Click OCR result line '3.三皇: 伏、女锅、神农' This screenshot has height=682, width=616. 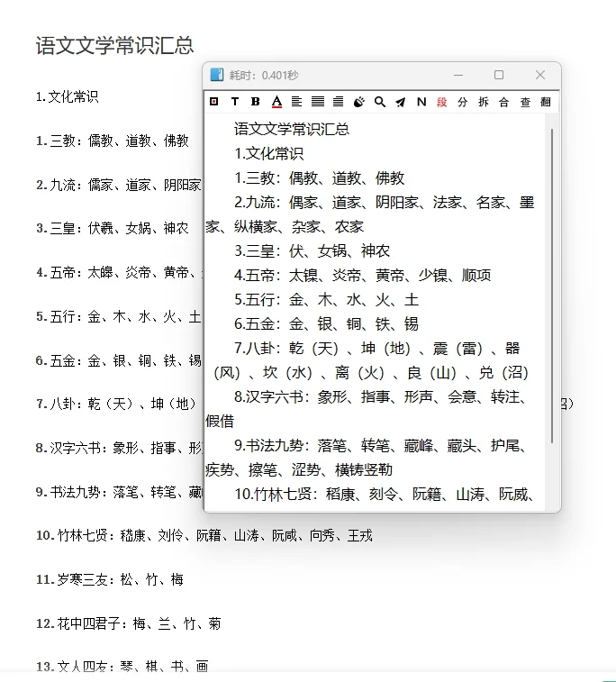(313, 250)
